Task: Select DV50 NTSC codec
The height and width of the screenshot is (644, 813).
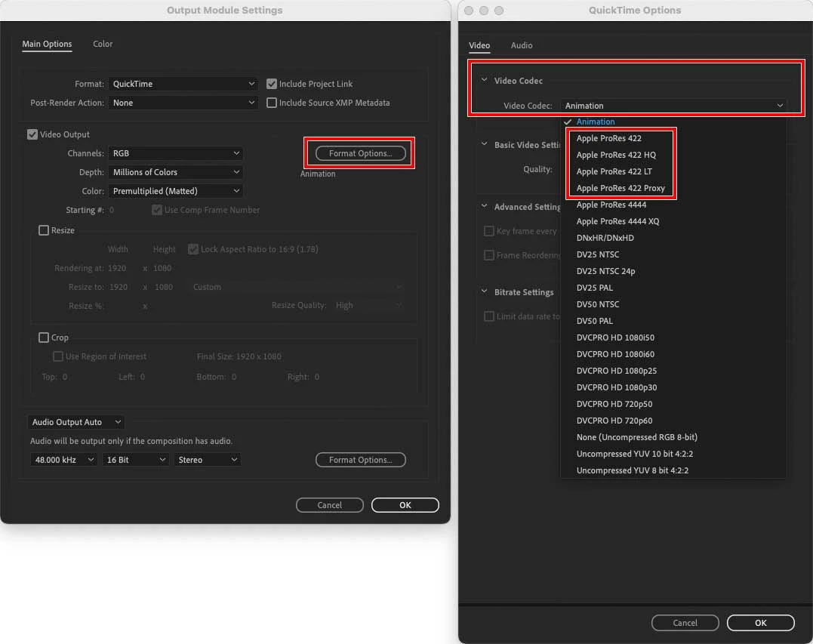Action: 673,304
